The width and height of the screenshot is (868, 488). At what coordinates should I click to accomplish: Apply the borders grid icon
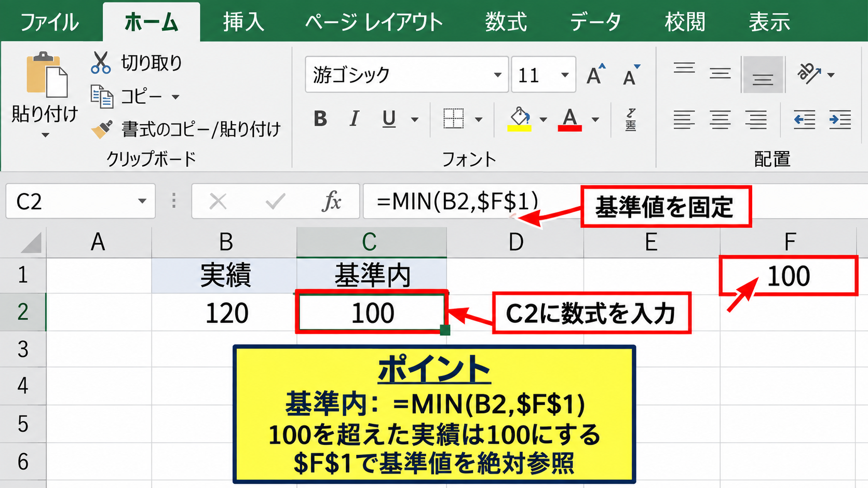453,119
